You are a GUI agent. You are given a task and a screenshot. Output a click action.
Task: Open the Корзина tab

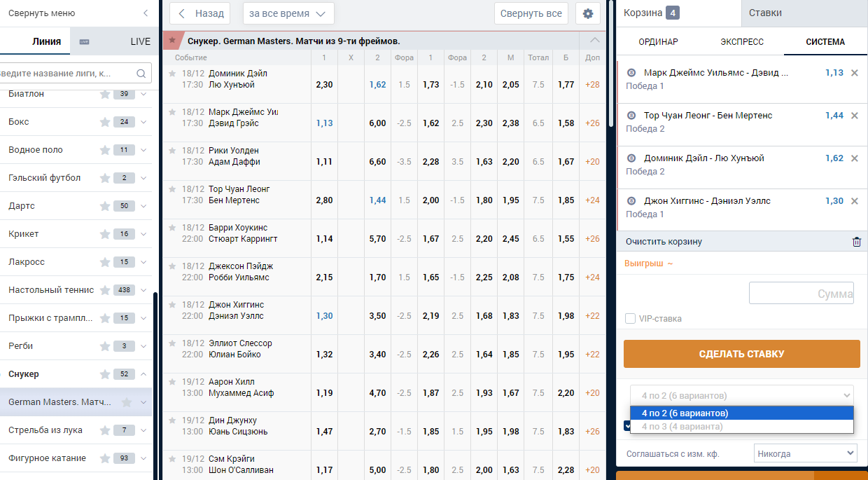click(678, 13)
